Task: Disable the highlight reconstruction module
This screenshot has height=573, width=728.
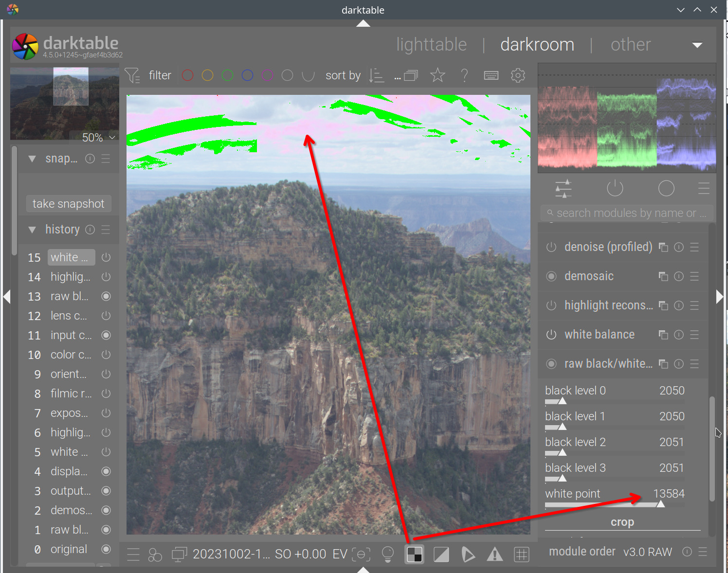Action: click(x=551, y=305)
